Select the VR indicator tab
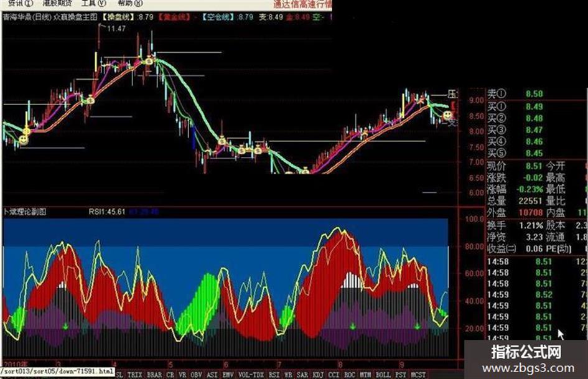Viewport: 588px width, 379px height. (183, 375)
